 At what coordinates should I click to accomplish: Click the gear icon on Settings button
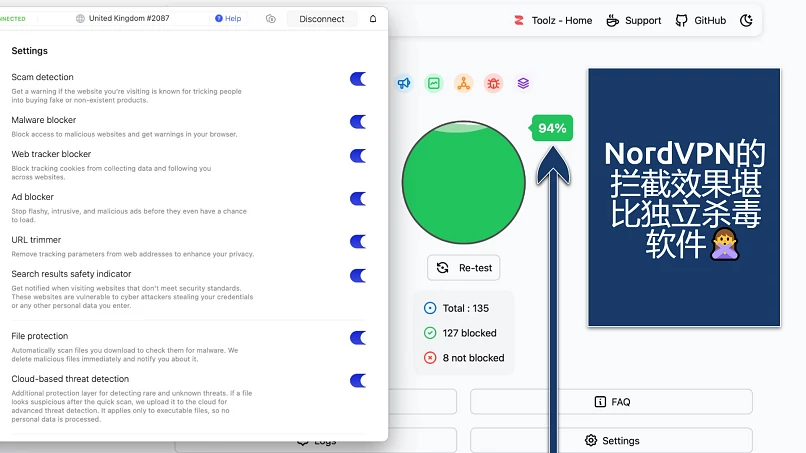(x=591, y=441)
